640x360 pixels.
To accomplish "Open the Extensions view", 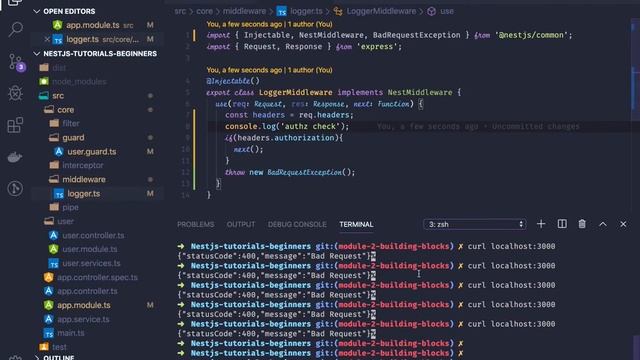I will coord(16,125).
